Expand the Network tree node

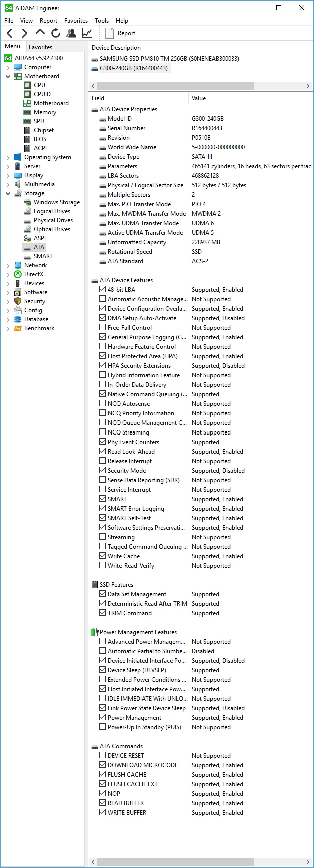pyautogui.click(x=8, y=265)
